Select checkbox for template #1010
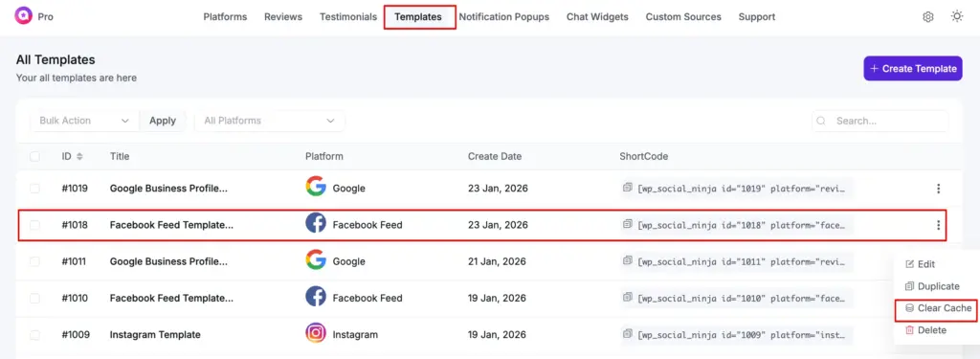980x359 pixels. (35, 299)
